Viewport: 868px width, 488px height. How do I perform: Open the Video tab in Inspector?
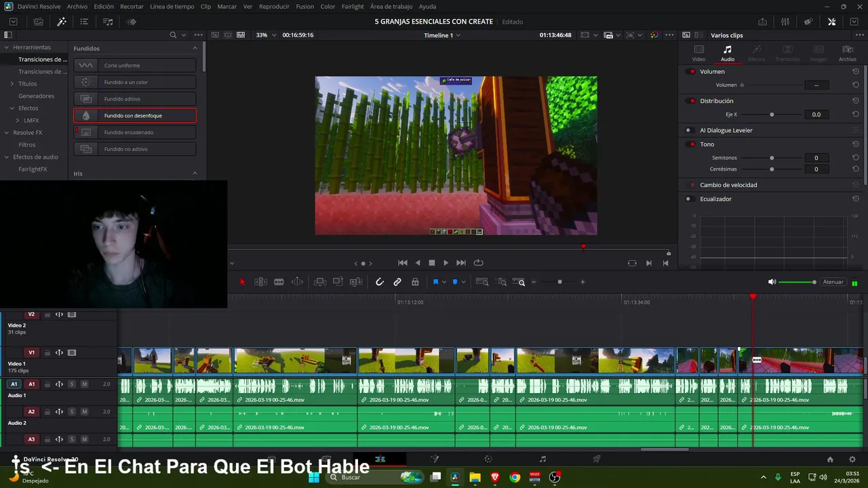[698, 54]
